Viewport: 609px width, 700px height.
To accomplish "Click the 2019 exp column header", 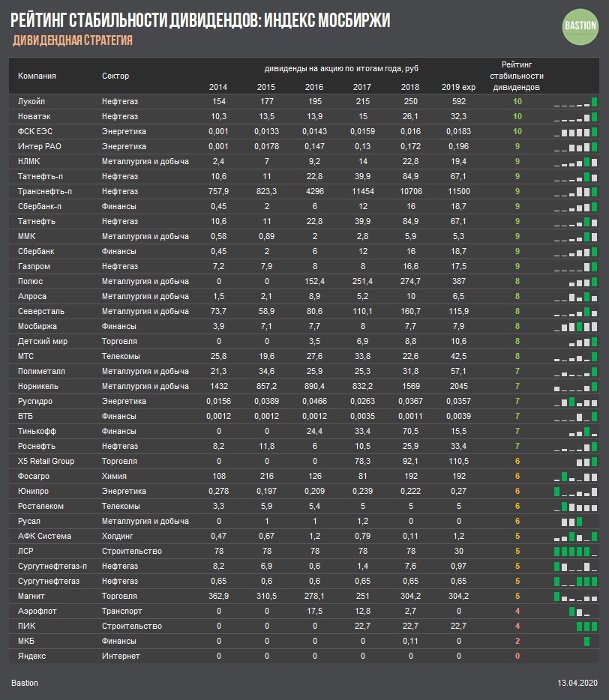I will point(458,87).
